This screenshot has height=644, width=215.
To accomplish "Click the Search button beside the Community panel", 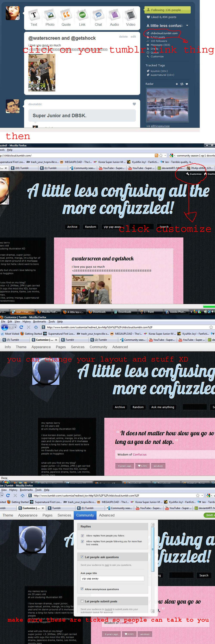I will (204, 575).
